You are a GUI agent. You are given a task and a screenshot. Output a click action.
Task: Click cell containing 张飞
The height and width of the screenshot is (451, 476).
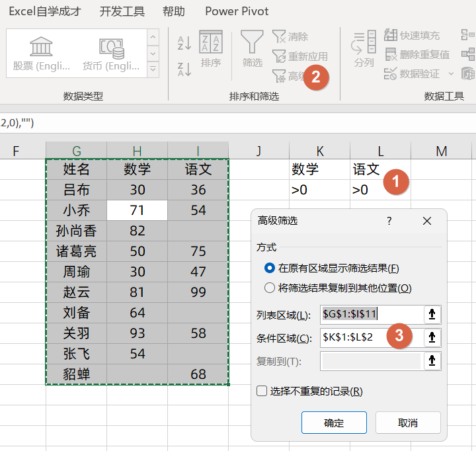point(76,354)
